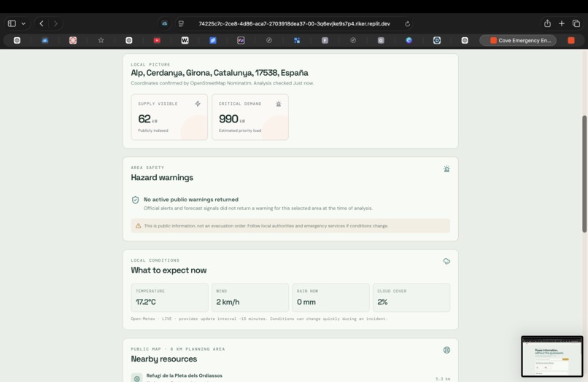Click the Open-Meteo LIVE provider note
Screen dimensions: 588x382
click(259, 319)
